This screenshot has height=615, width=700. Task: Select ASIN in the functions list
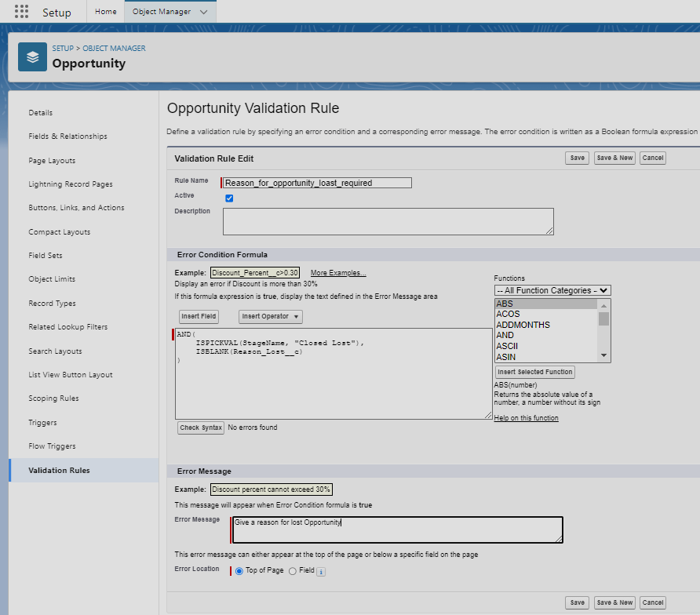(x=546, y=357)
